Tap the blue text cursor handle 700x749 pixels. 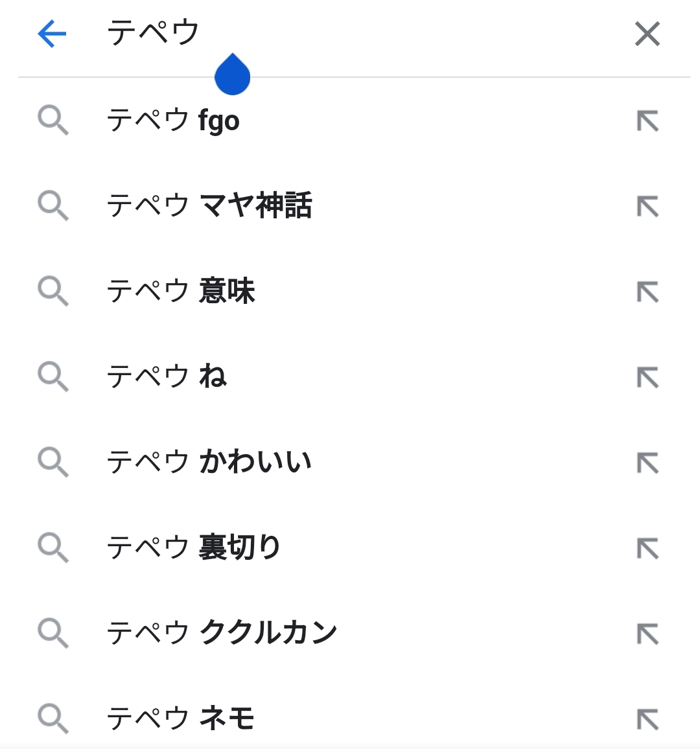point(232,76)
